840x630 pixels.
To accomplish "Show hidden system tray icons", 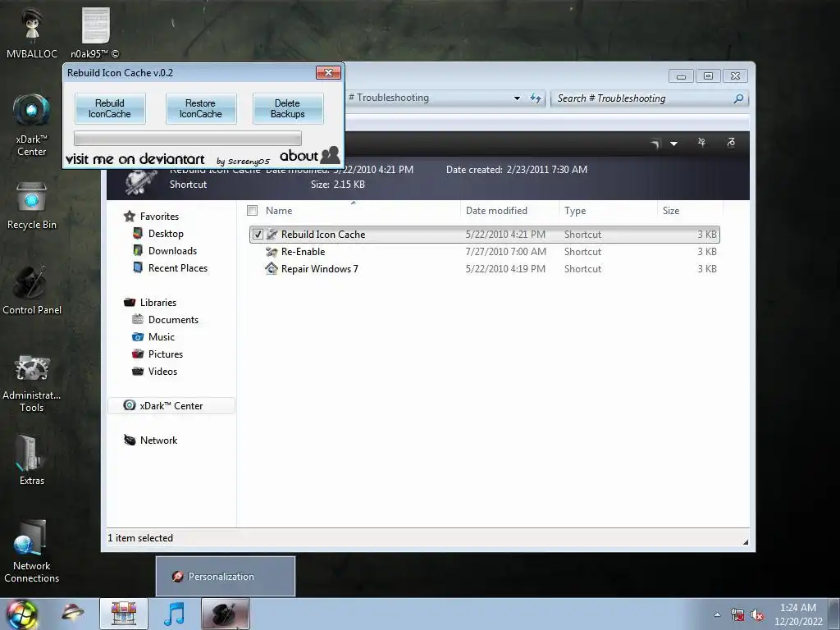I will coord(717,614).
